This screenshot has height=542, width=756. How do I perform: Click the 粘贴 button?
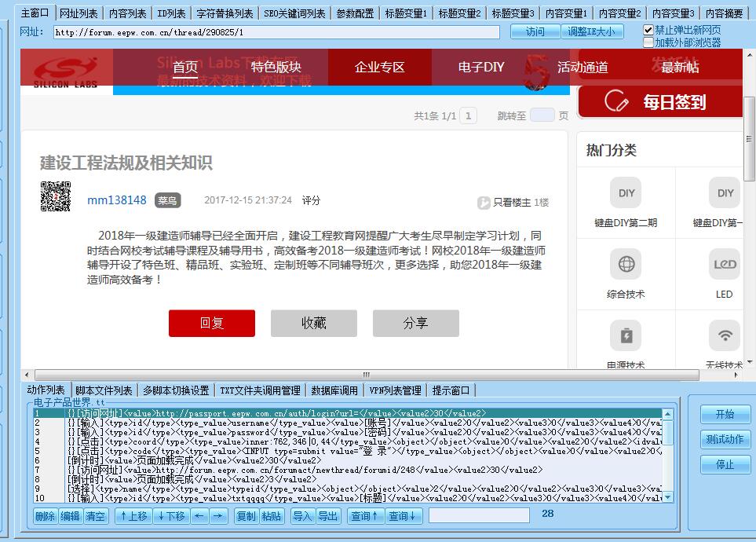pyautogui.click(x=272, y=516)
